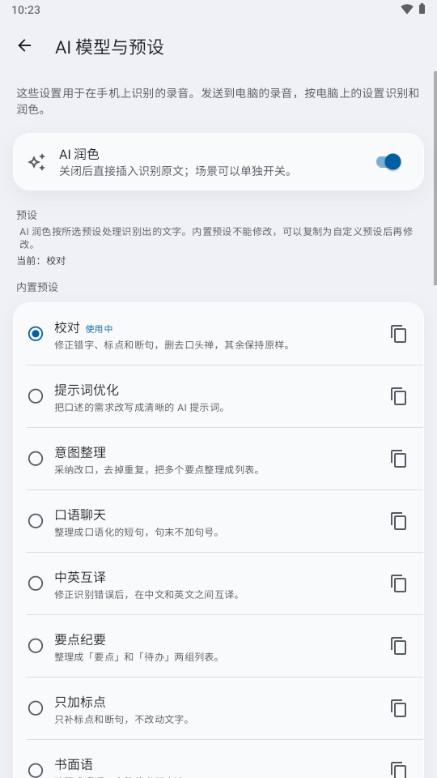Pick the 口语聊天 preset radio

(35, 521)
